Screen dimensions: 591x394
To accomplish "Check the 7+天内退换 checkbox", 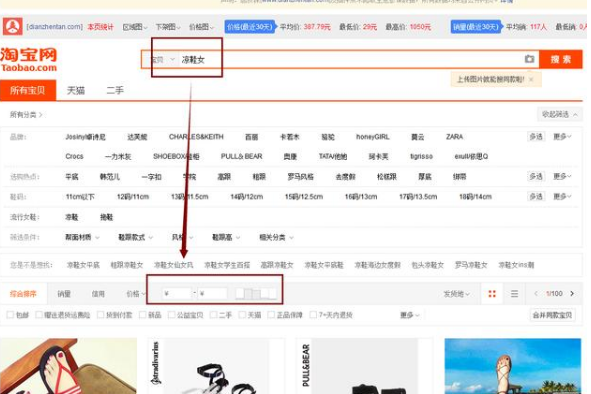I will pyautogui.click(x=313, y=314).
